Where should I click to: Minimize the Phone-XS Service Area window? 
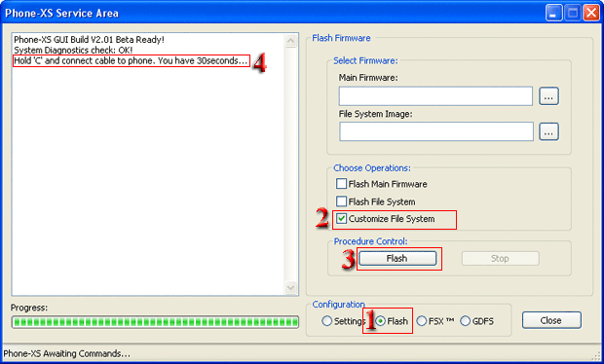coord(553,14)
